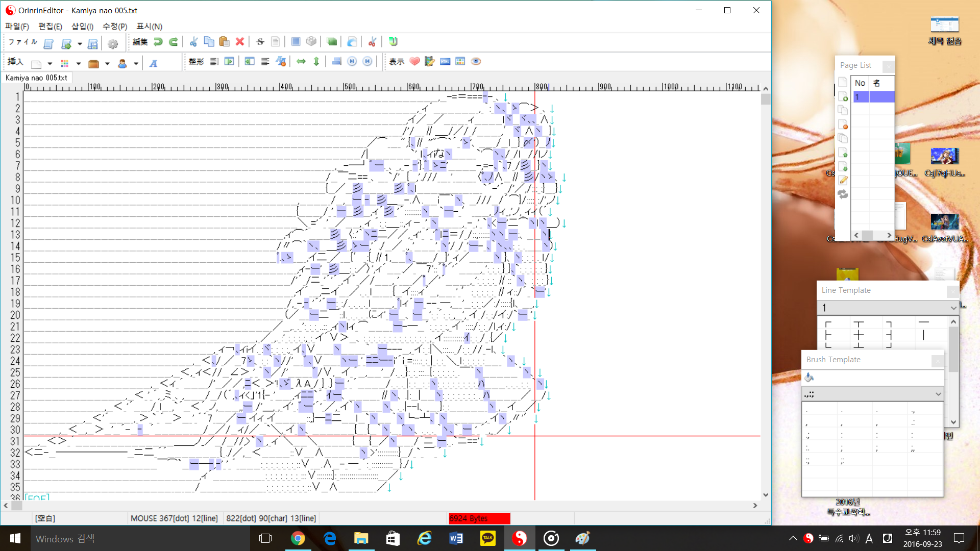Click the red heart icon

tap(414, 62)
